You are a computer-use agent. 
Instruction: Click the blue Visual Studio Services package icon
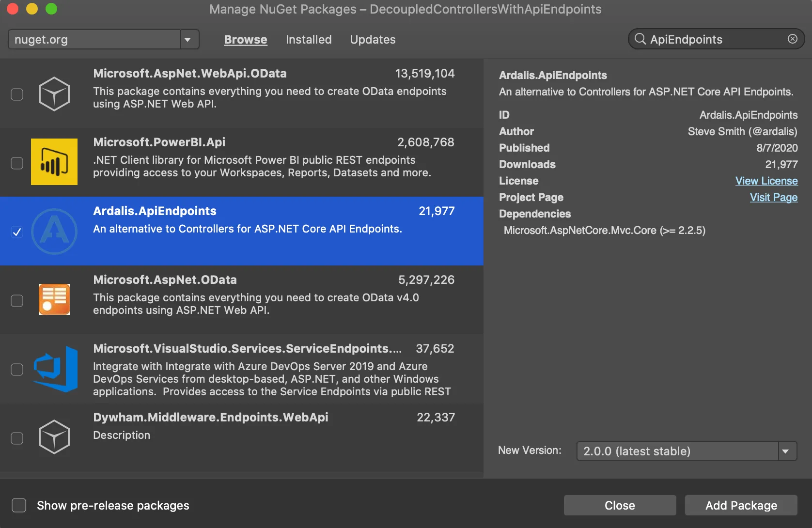click(55, 369)
